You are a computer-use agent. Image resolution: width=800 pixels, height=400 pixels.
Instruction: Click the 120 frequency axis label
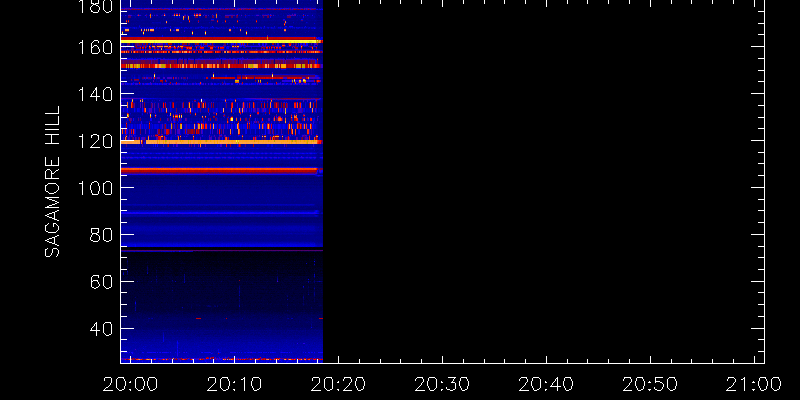click(95, 141)
